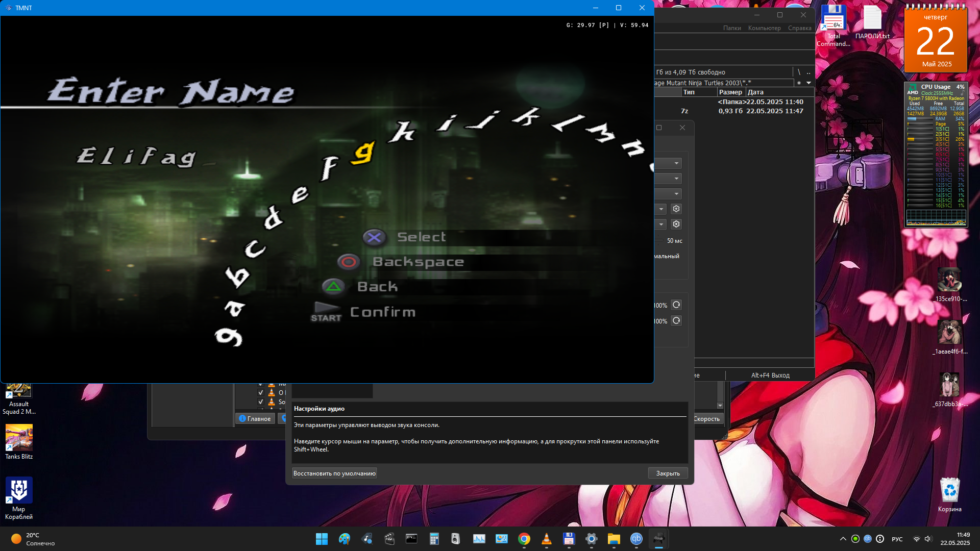Image resolution: width=980 pixels, height=551 pixels.
Task: Uncheck the checkbox next to the 'So' game entry
Action: click(x=261, y=402)
